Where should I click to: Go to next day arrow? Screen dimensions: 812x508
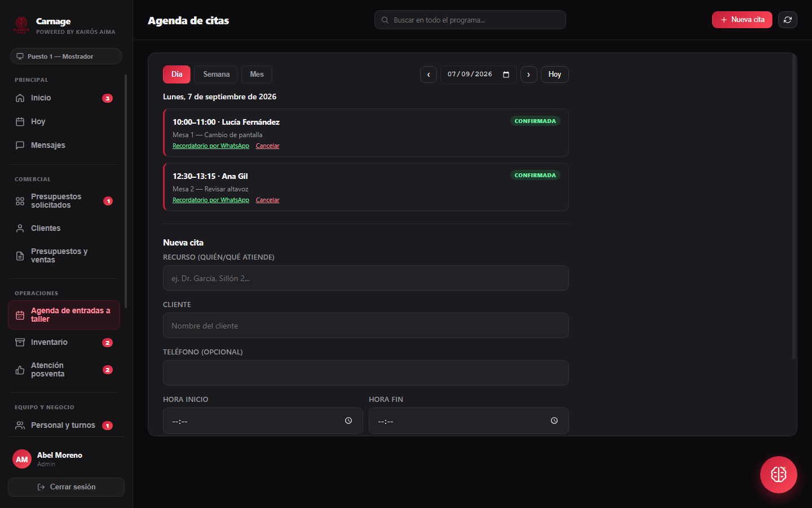click(x=528, y=75)
